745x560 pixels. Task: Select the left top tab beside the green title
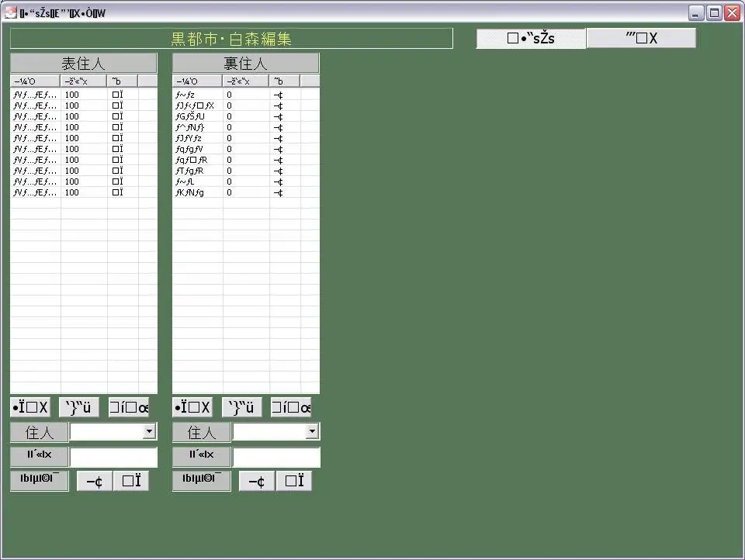(x=531, y=39)
